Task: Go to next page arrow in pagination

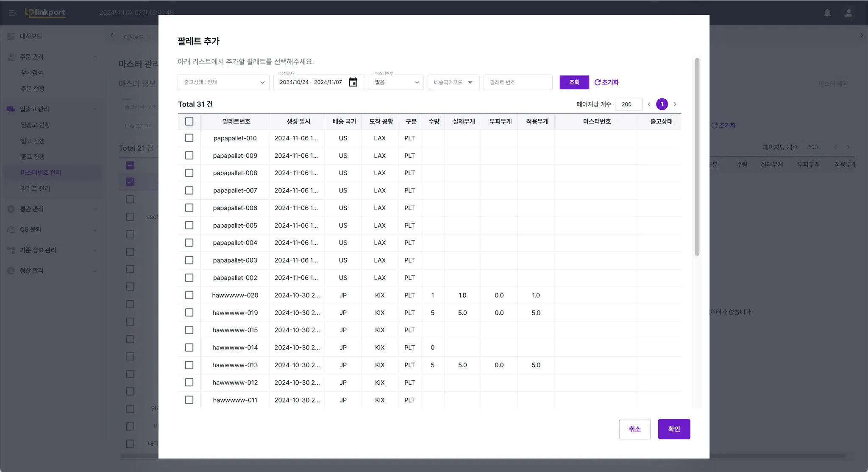Action: click(675, 104)
